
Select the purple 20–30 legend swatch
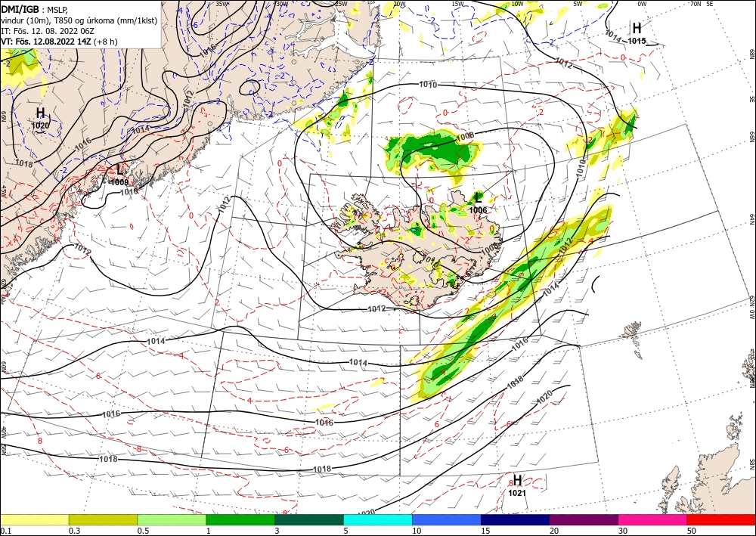584,519
